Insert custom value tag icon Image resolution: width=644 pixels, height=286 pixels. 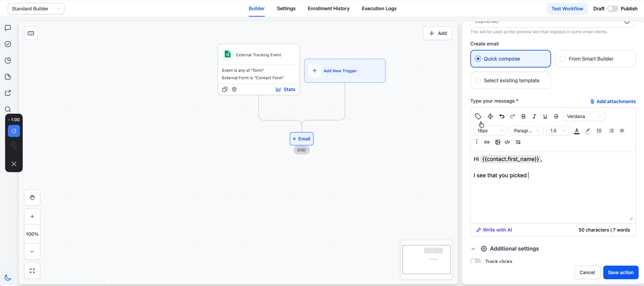tap(478, 116)
